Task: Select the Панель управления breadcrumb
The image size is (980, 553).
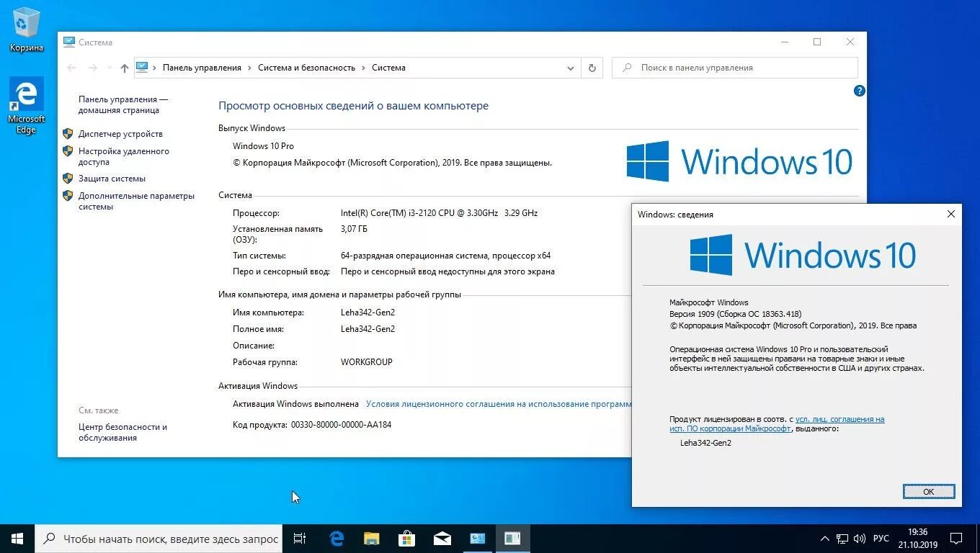Action: pyautogui.click(x=202, y=68)
